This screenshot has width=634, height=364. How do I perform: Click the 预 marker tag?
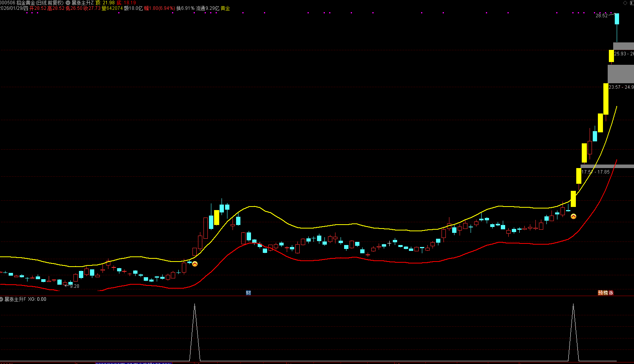pyautogui.click(x=600, y=293)
